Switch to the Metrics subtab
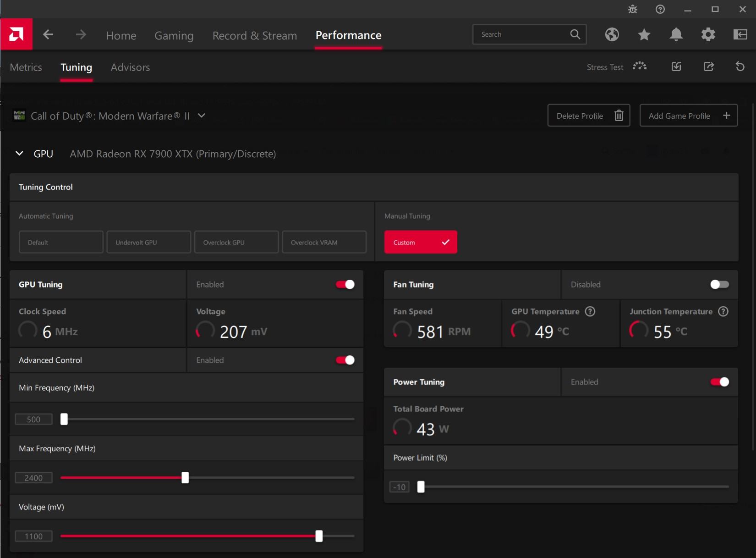Screen dimensions: 756x558 pos(26,67)
